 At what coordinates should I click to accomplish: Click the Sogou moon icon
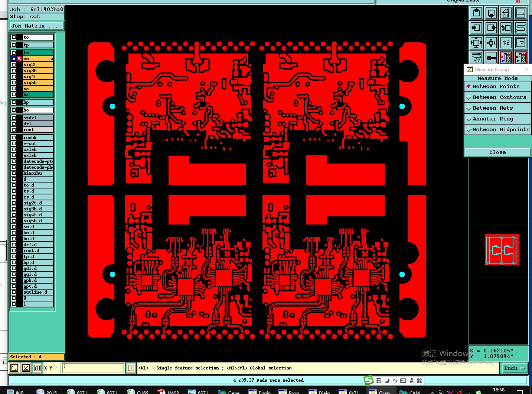387,381
